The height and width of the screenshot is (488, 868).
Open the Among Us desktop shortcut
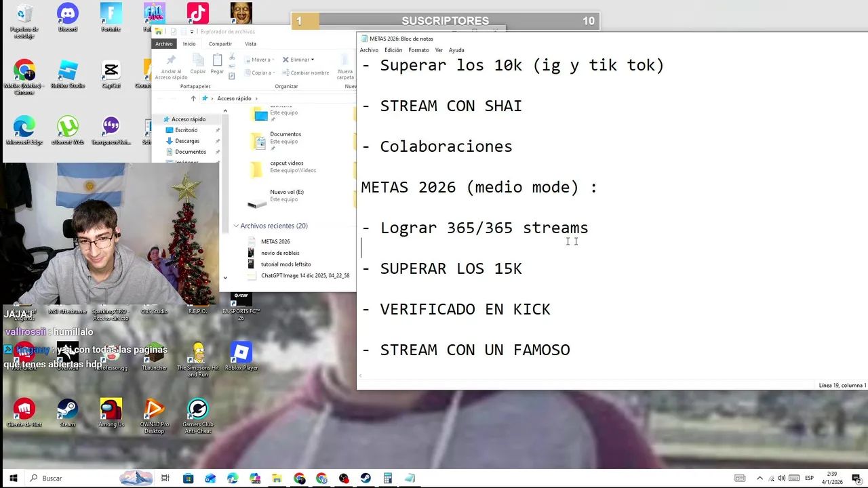pos(111,413)
